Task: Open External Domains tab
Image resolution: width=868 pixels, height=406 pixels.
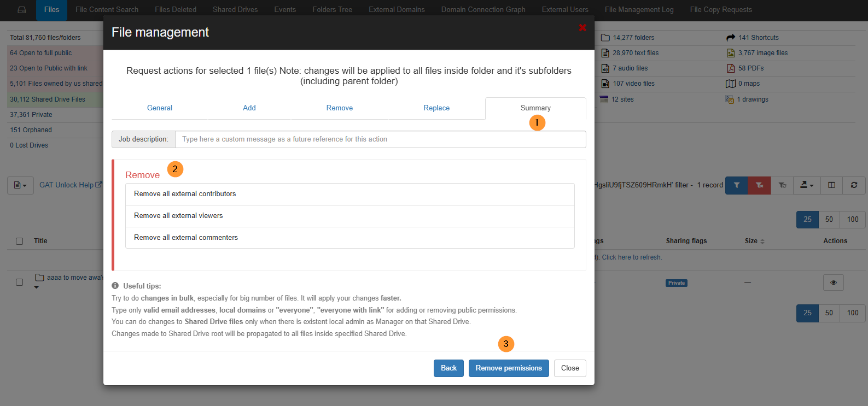Action: coord(397,10)
